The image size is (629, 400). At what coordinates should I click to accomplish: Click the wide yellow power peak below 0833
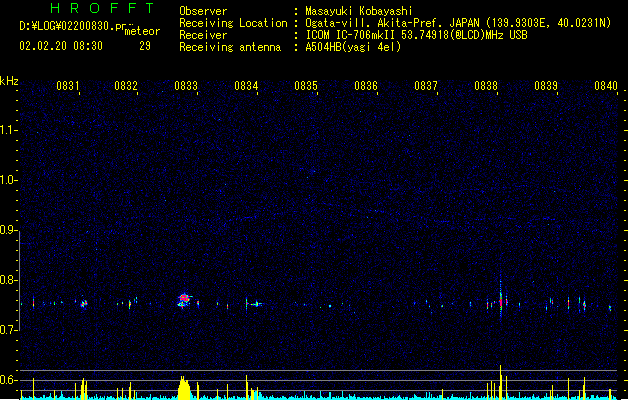click(x=184, y=388)
